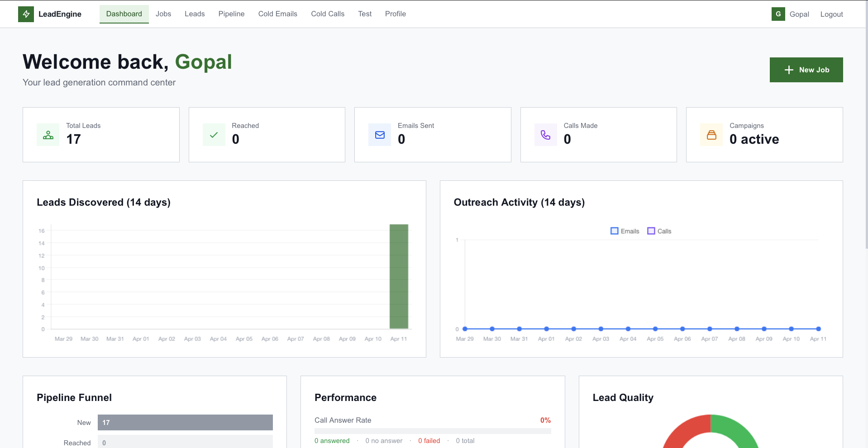
Task: Switch to the Pipeline tab
Action: click(x=231, y=14)
